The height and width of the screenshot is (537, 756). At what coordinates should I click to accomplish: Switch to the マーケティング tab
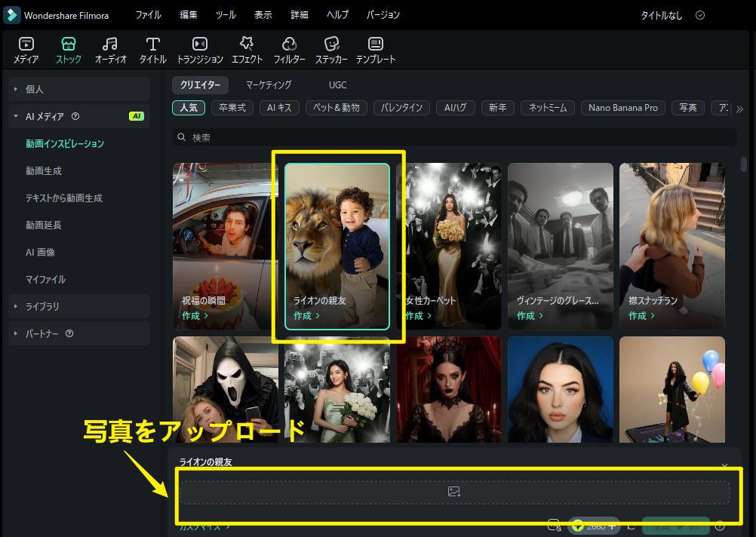click(x=269, y=85)
